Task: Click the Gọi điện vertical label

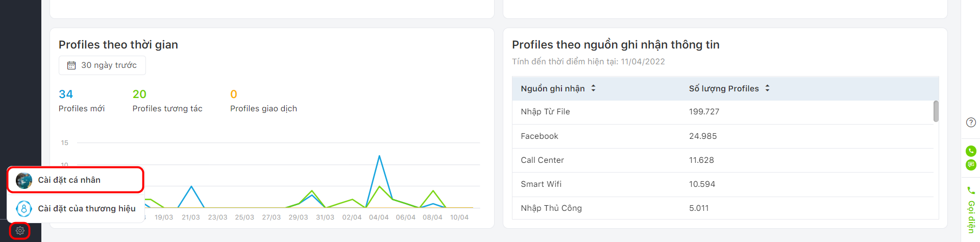Action: 971,217
